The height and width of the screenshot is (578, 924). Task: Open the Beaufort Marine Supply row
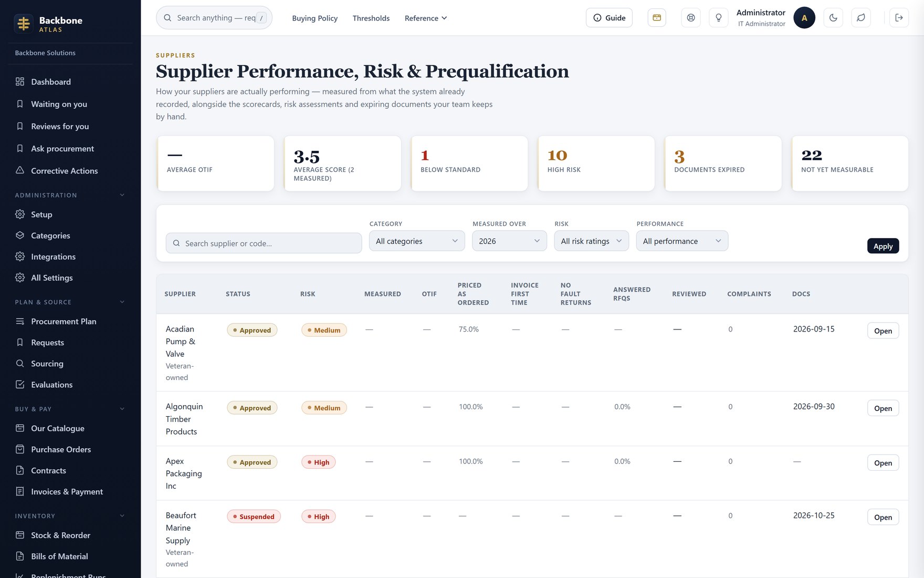883,517
